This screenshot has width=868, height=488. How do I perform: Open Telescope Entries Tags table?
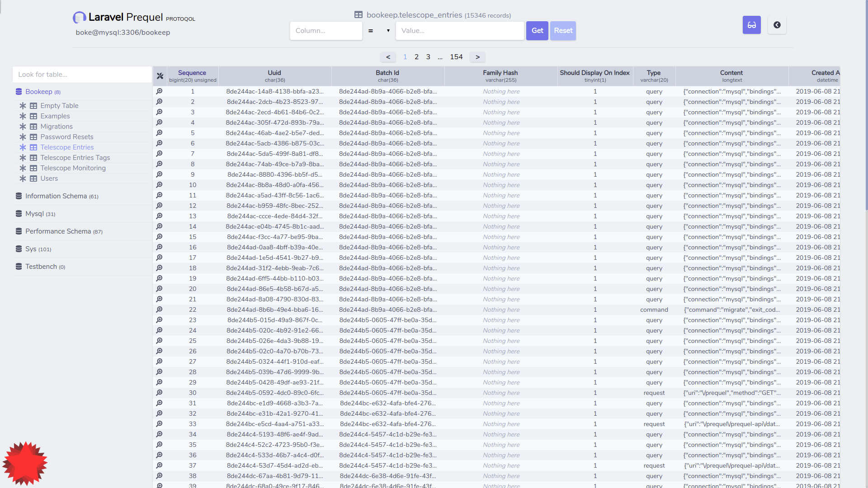[x=75, y=158]
